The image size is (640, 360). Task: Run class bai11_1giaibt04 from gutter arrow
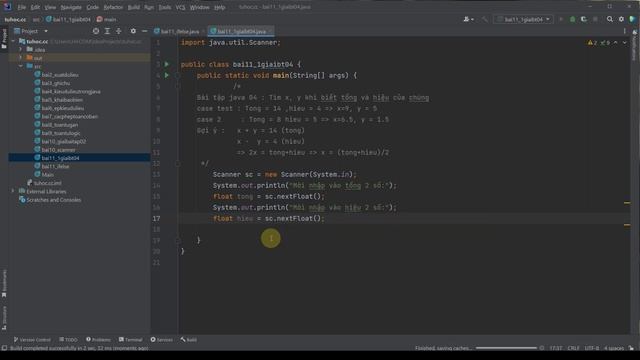[167, 64]
